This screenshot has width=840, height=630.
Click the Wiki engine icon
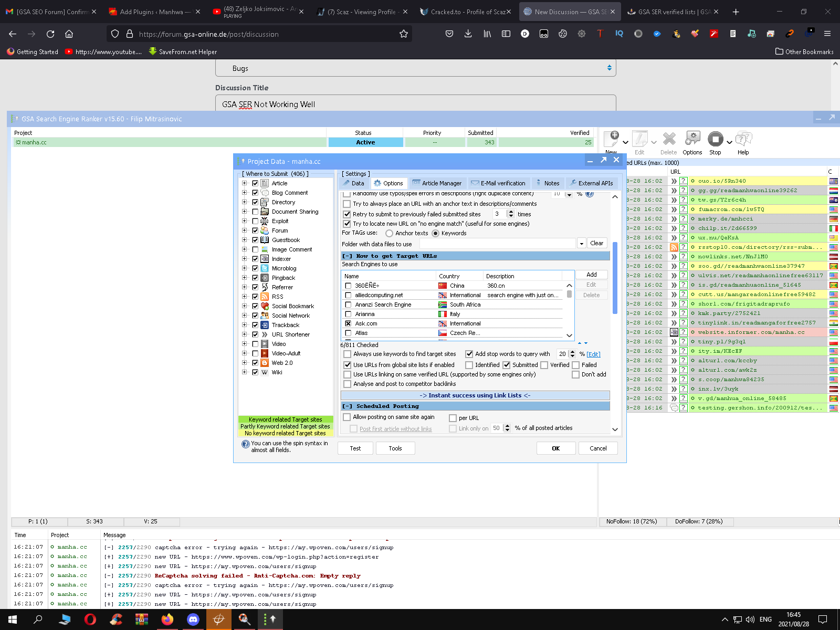point(265,372)
